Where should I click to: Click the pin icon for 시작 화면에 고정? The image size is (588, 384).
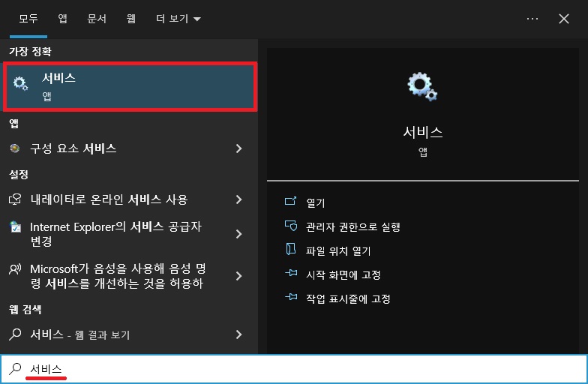point(291,273)
